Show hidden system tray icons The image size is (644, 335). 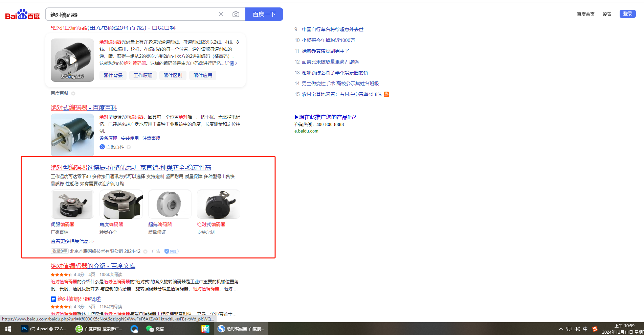tap(561, 329)
